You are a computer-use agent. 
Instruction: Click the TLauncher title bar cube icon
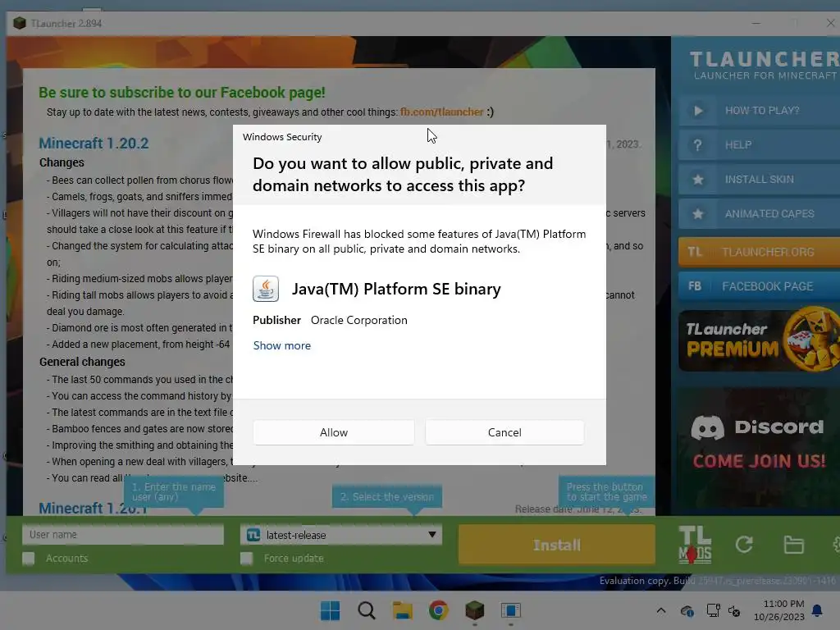pos(20,23)
